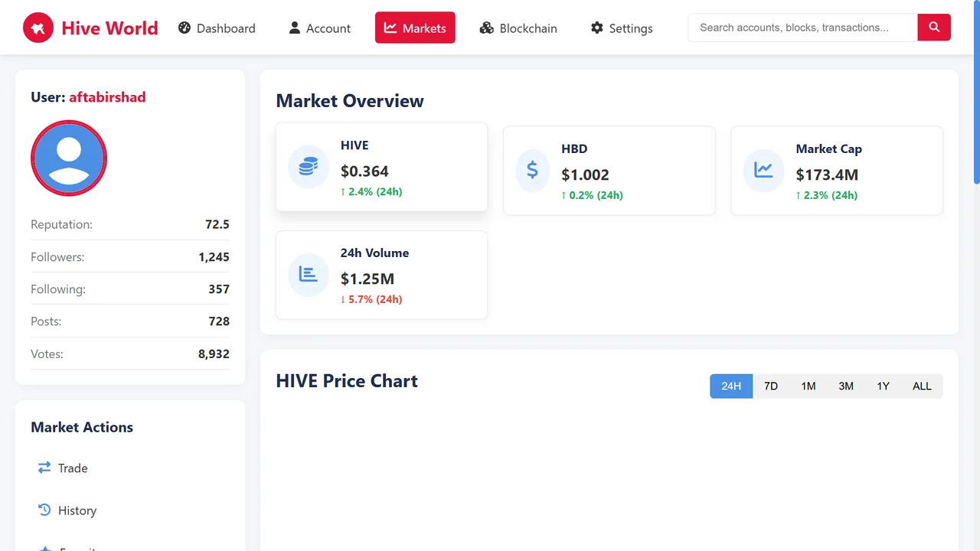Click the HIVE 2.4% (24h) change
The image size is (980, 551).
coord(371,192)
